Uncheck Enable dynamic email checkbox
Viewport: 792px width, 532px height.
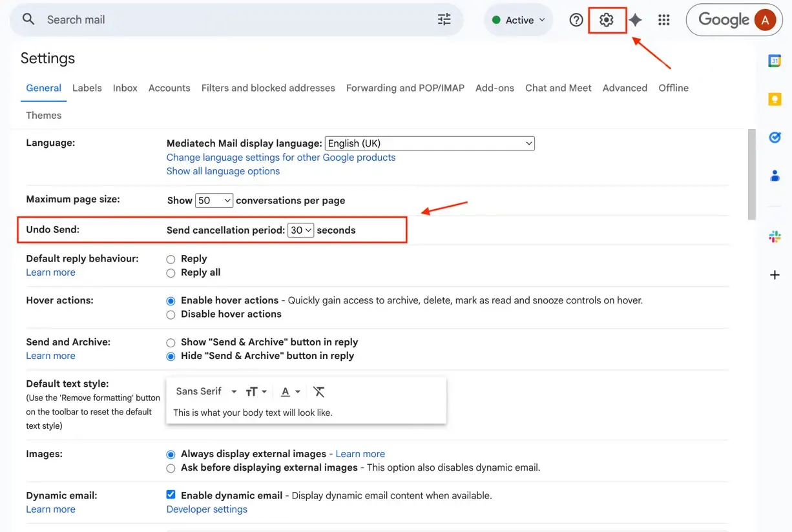tap(171, 495)
